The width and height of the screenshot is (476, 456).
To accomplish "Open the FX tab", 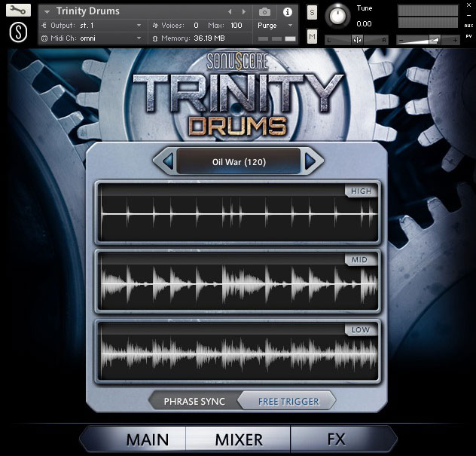I will coord(336,439).
